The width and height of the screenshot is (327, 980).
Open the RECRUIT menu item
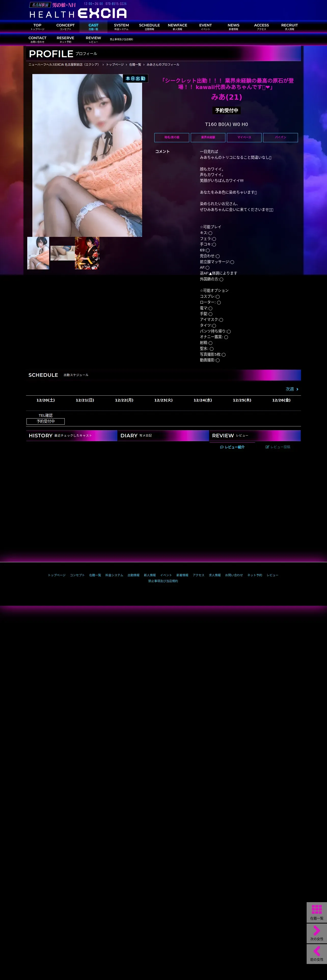289,27
